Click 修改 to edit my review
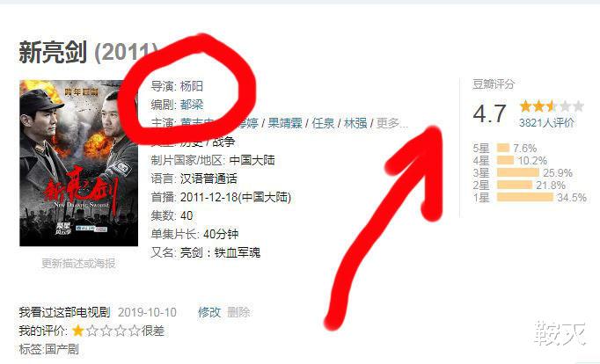The height and width of the screenshot is (364, 600). (x=209, y=312)
